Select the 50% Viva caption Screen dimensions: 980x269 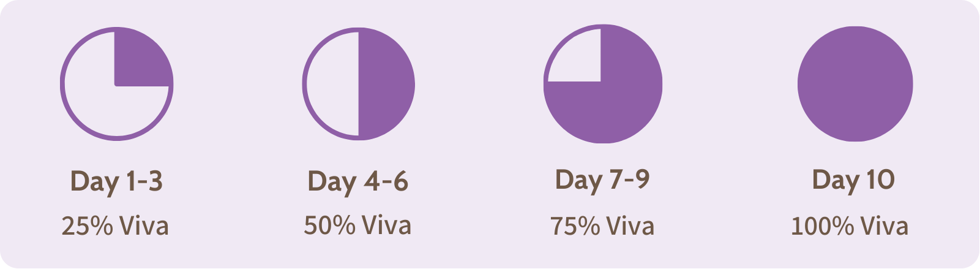(357, 225)
